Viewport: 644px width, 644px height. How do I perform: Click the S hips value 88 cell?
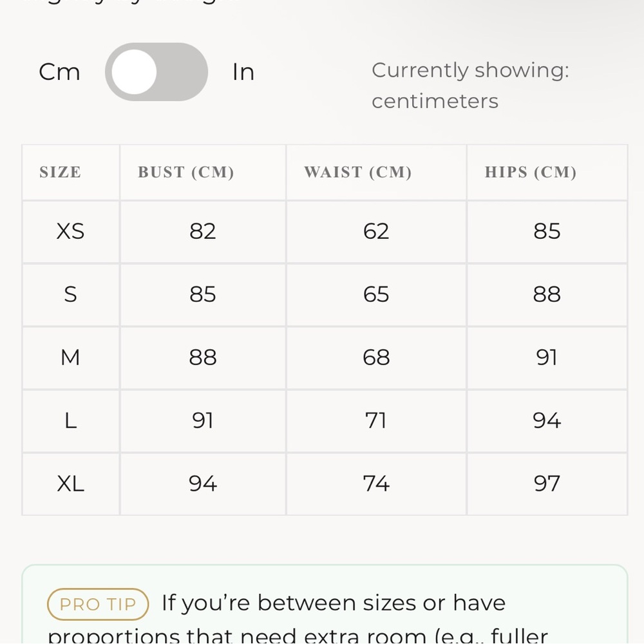547,295
